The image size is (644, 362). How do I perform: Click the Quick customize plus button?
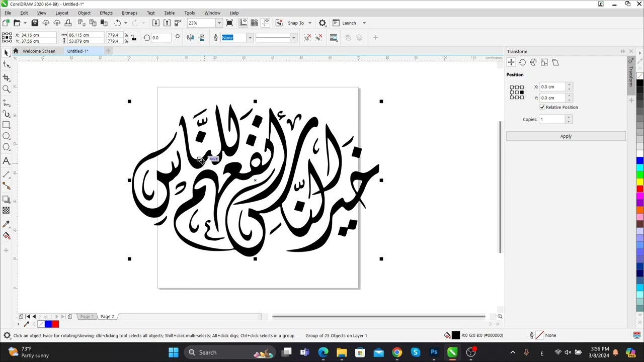click(375, 38)
